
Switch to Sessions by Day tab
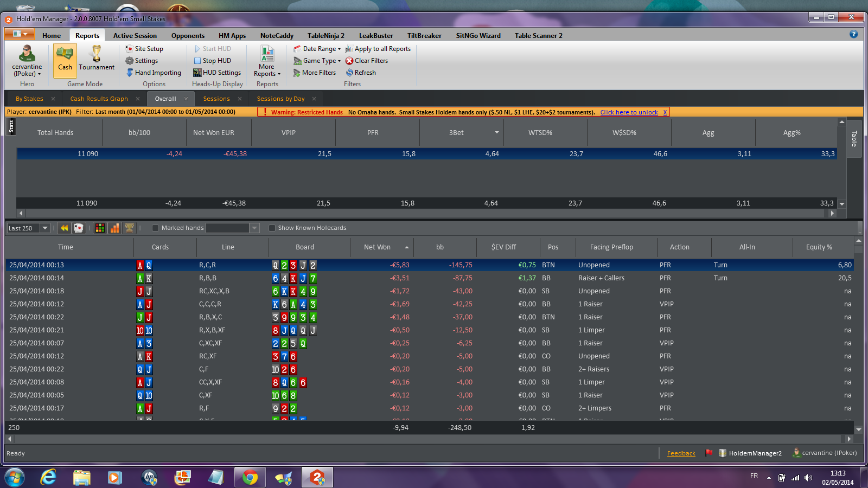click(280, 99)
